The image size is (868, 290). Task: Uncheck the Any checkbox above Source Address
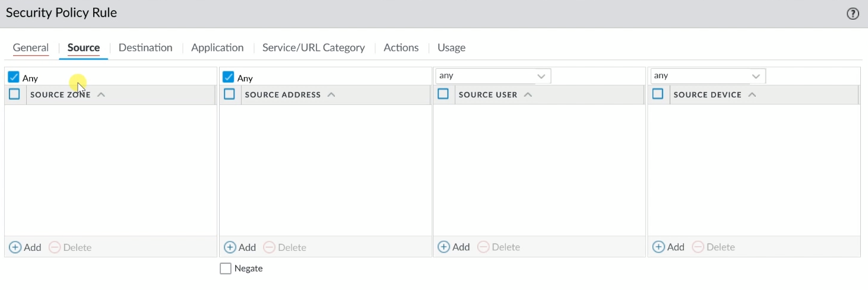coord(229,77)
